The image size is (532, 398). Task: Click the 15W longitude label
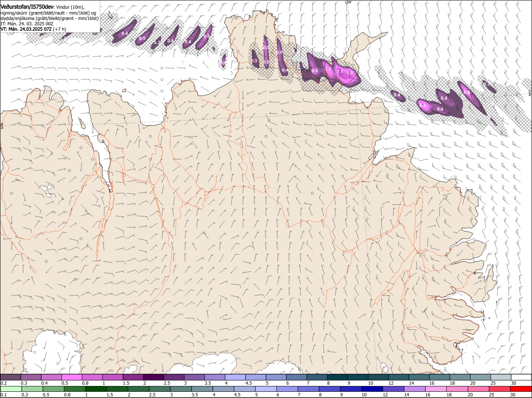tap(348, 2)
